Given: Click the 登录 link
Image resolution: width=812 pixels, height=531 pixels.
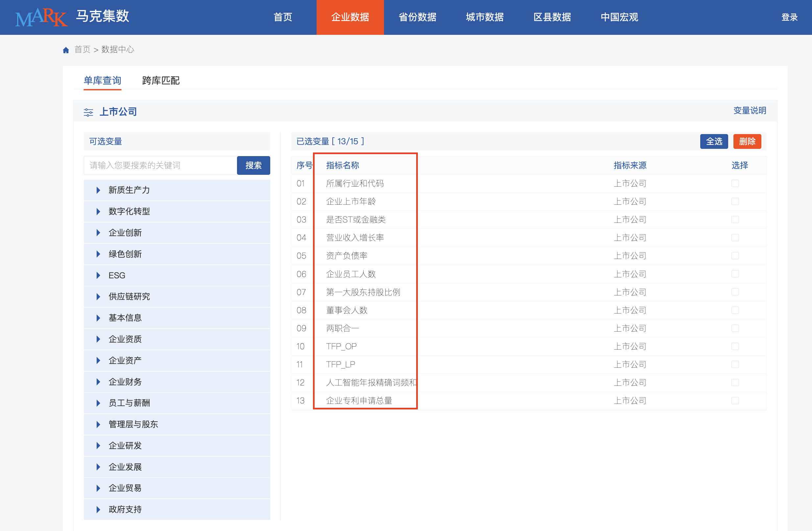Looking at the screenshot, I should pos(789,17).
